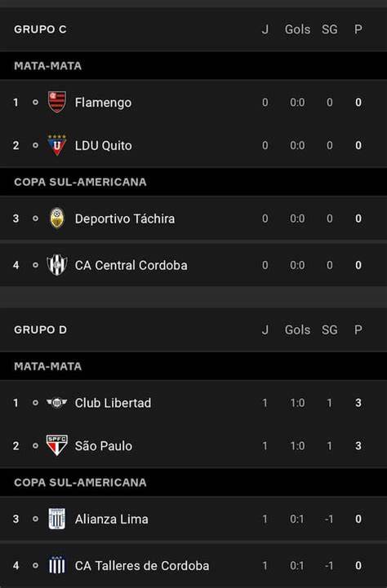Click the LDU Quito crest icon
Viewport: 387px width, 588px height.
tap(57, 145)
